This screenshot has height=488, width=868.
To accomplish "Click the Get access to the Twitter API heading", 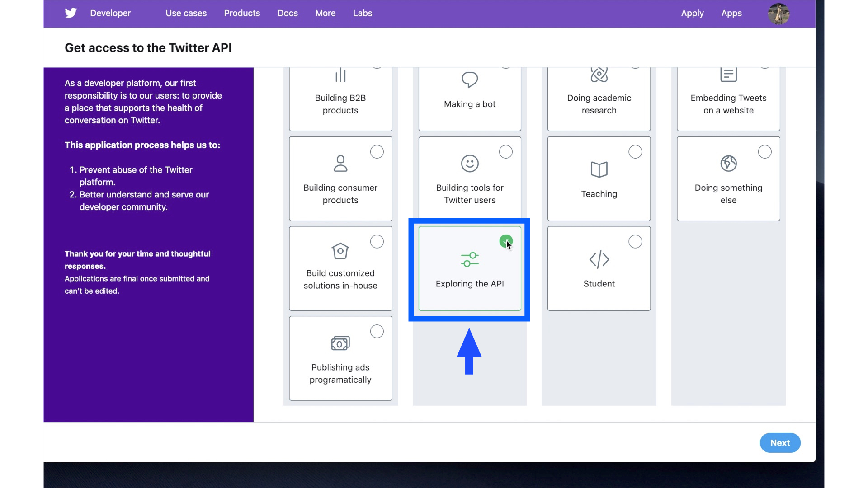I will click(148, 48).
